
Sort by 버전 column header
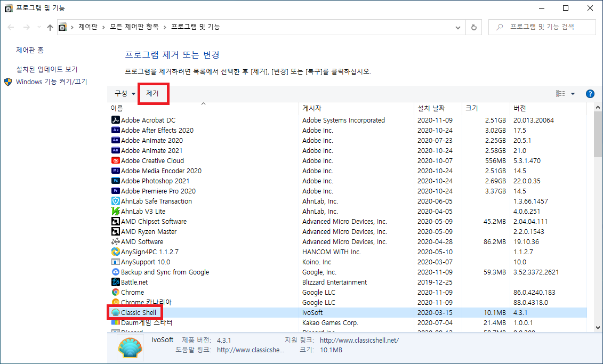tap(548, 108)
